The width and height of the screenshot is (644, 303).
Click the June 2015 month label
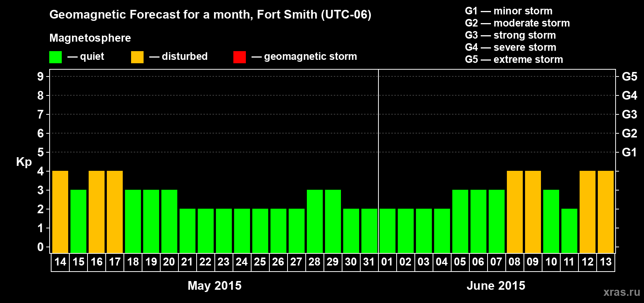496,286
